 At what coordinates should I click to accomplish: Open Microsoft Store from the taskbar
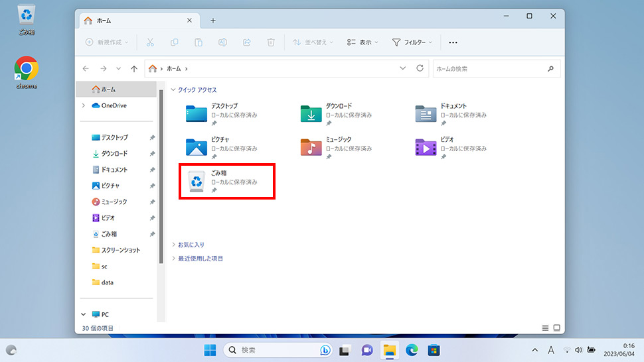[434, 350]
